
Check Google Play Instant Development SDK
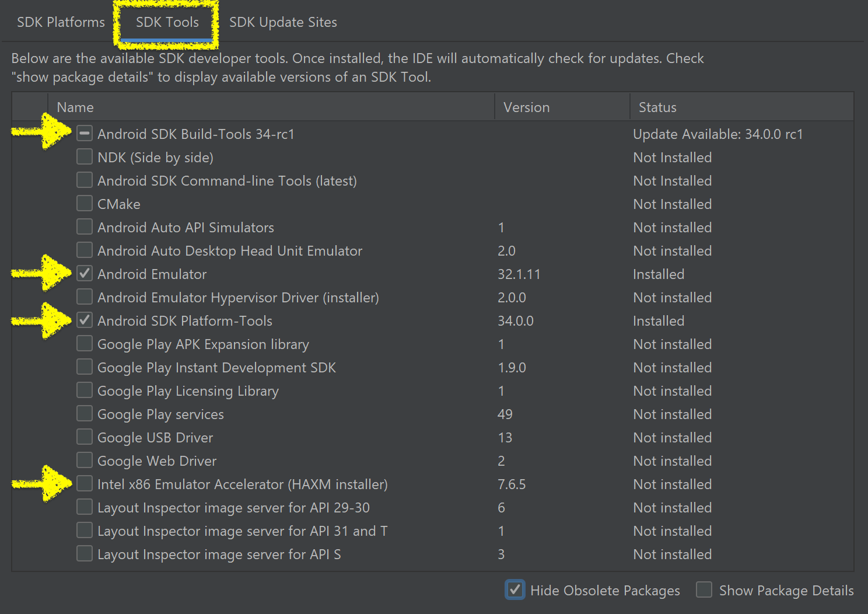point(85,367)
